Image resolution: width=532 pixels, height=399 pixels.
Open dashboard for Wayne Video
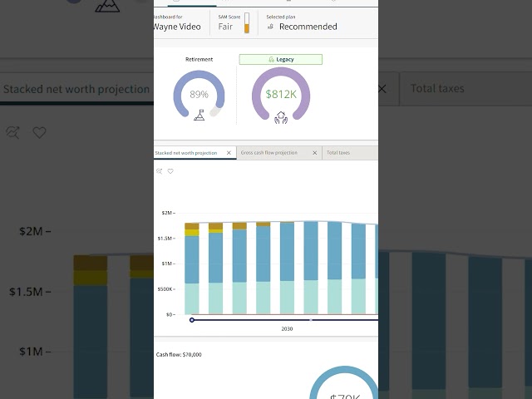tap(177, 27)
